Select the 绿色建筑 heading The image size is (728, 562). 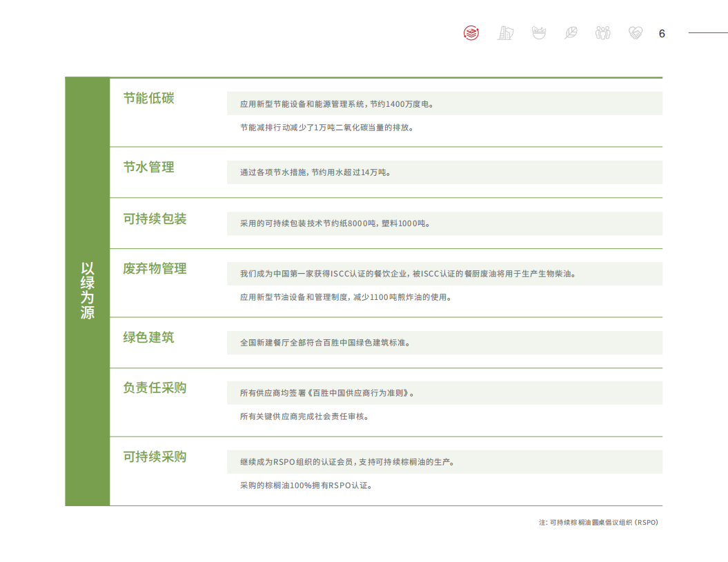[147, 337]
